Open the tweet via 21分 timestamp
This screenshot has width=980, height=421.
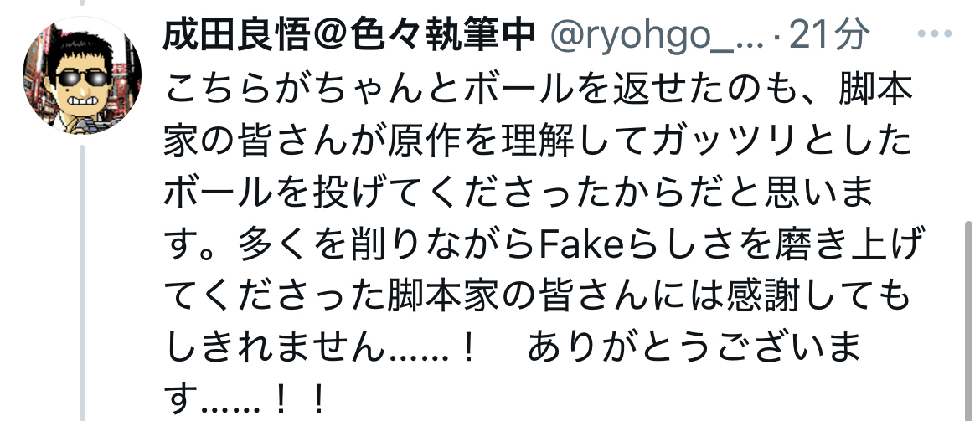coord(828,34)
